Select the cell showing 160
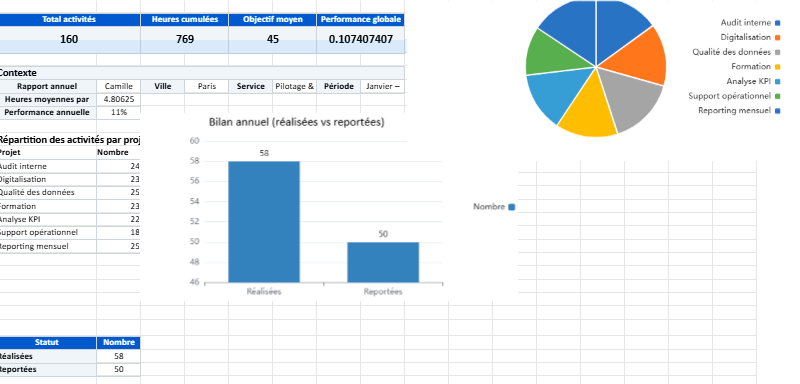This screenshot has height=384, width=800. point(69,39)
